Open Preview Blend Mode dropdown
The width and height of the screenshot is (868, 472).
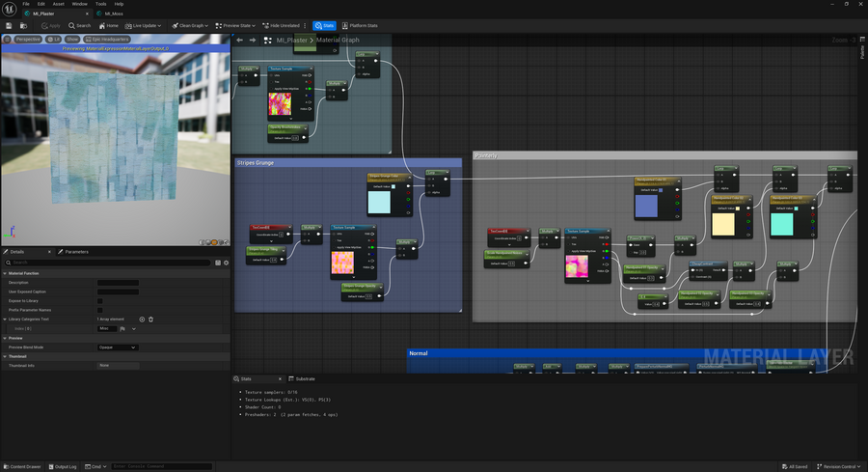(118, 347)
